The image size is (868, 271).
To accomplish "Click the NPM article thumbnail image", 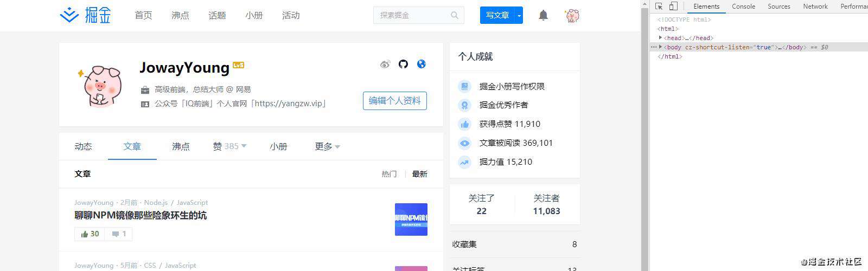I will (x=411, y=220).
